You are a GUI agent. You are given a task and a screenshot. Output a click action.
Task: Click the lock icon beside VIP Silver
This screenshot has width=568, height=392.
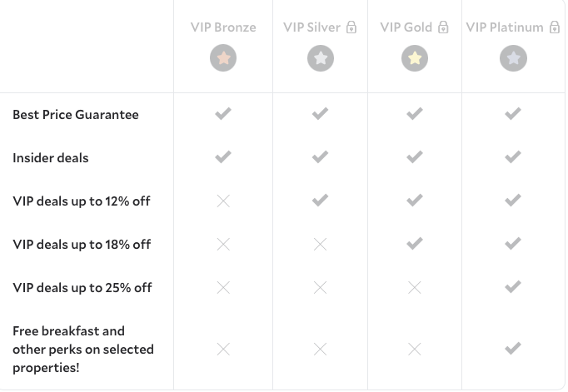click(351, 27)
